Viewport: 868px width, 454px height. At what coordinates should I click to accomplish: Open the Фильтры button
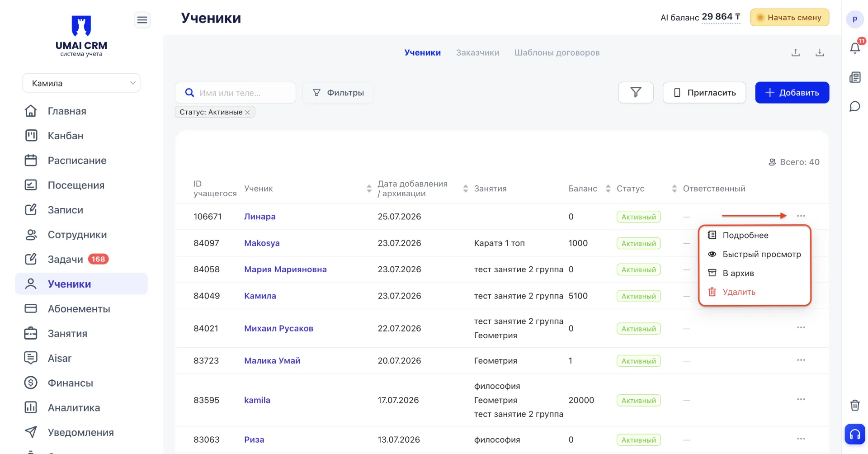point(338,93)
